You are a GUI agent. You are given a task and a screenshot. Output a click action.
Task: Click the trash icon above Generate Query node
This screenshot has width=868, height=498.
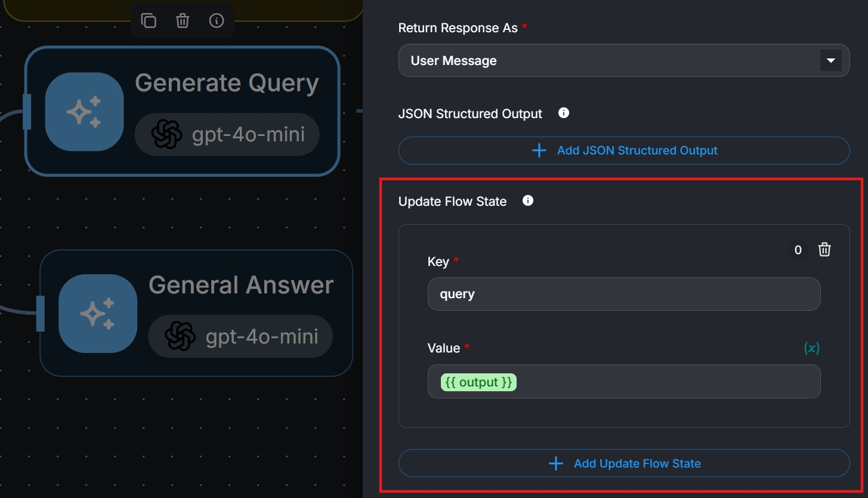[183, 21]
